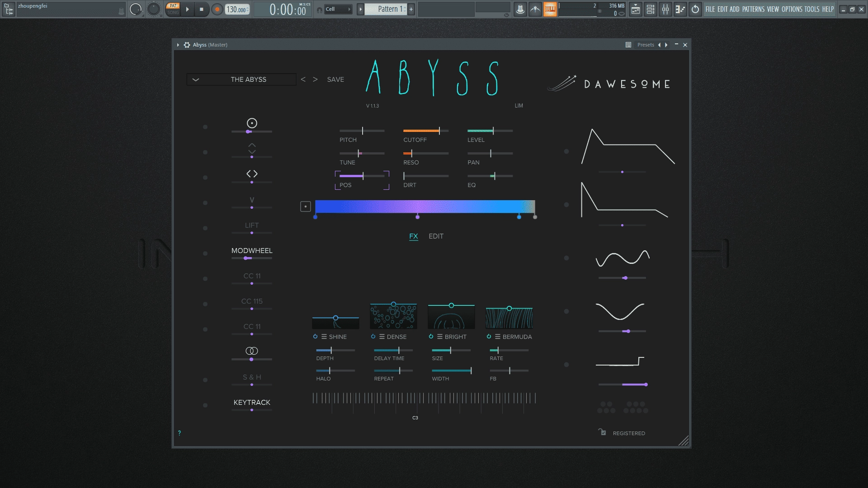This screenshot has height=488, width=868.
Task: Click the SHINE effect thumbnail
Action: 335,323
